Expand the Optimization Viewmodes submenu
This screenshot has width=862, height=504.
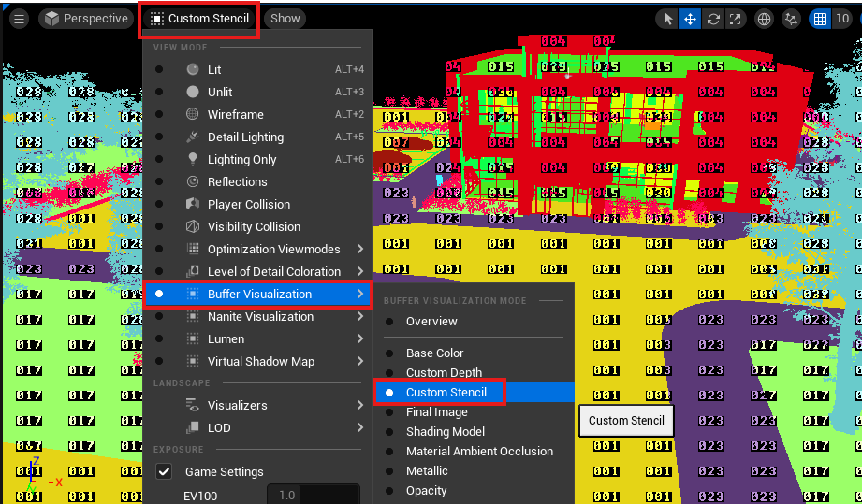pos(360,250)
